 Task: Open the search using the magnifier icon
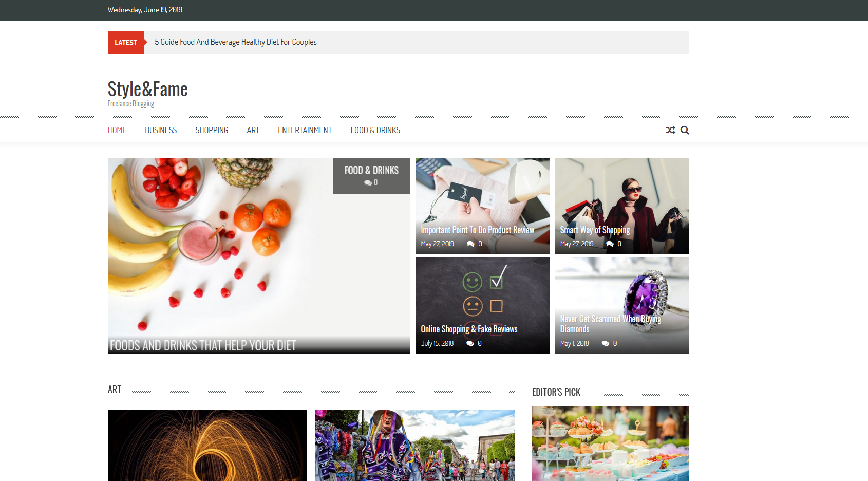point(685,130)
